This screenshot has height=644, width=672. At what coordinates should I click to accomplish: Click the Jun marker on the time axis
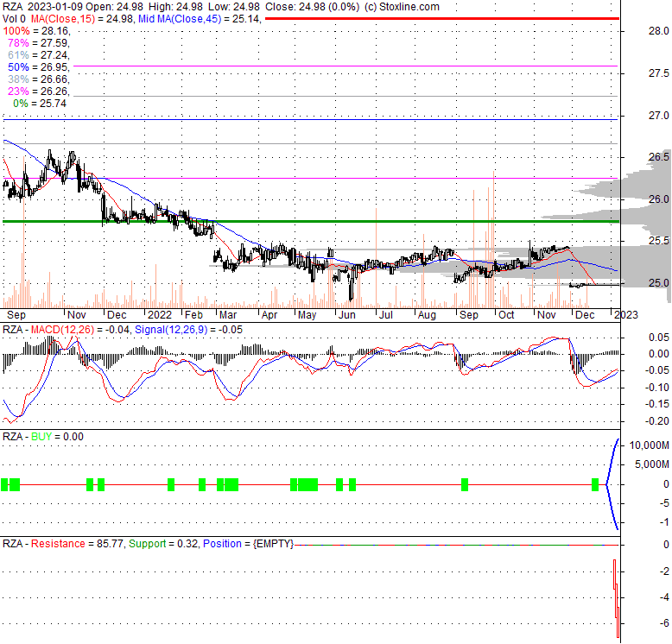pyautogui.click(x=349, y=316)
